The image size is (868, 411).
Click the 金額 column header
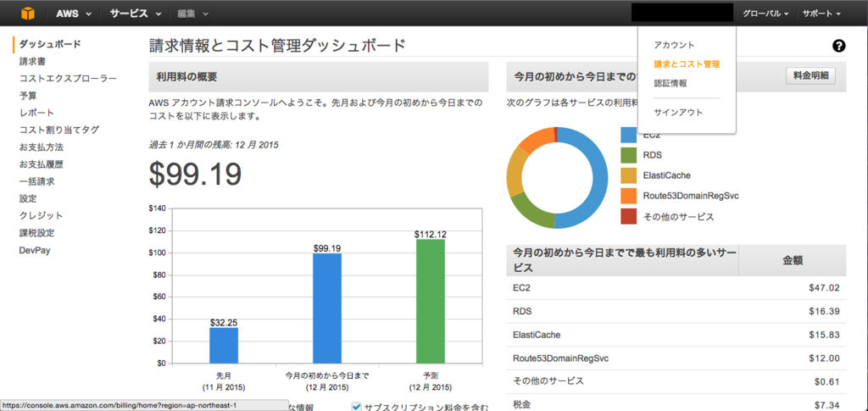coord(793,260)
